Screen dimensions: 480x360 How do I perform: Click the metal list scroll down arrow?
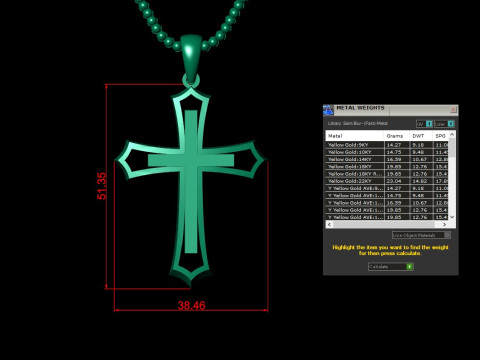pos(452,217)
